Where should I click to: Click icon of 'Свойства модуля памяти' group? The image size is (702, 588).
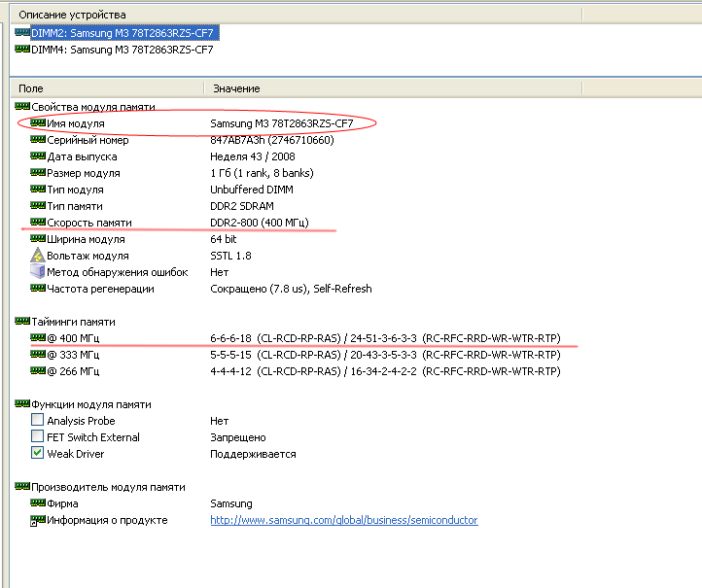click(22, 106)
